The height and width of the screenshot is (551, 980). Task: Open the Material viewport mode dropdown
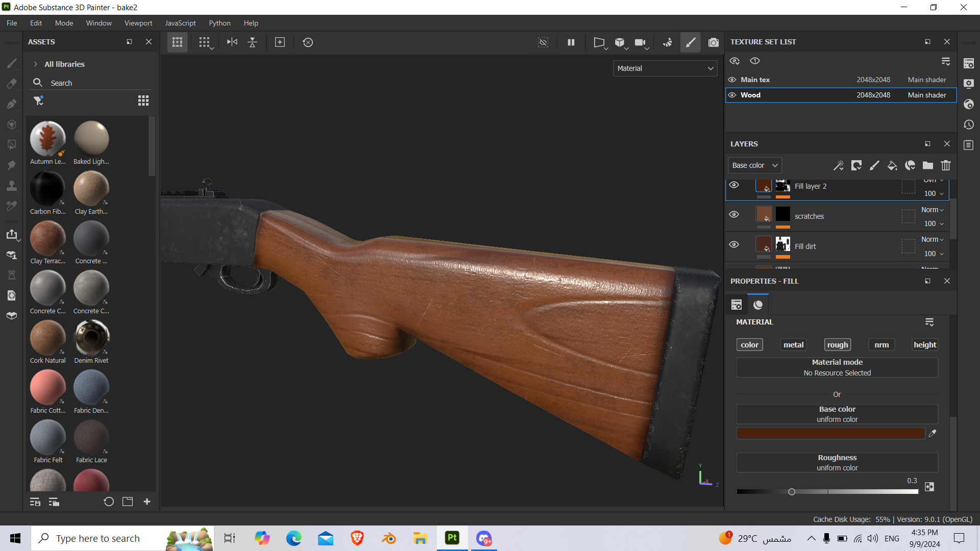pos(665,68)
